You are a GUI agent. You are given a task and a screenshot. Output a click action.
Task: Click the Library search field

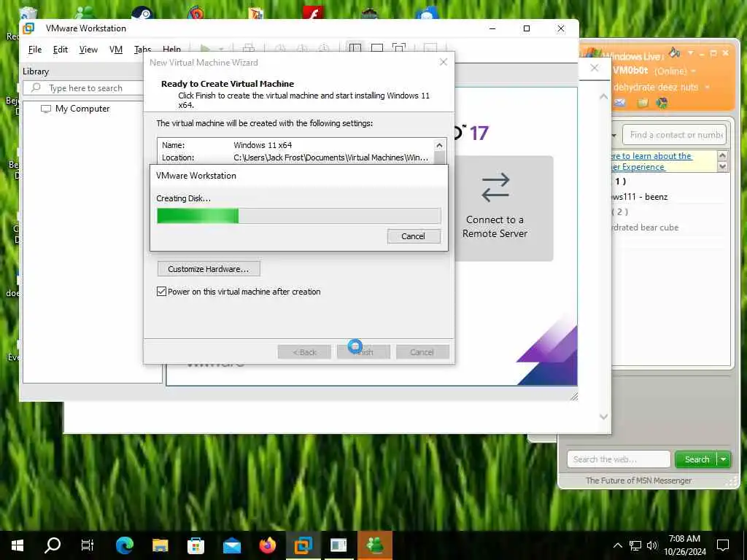84,88
